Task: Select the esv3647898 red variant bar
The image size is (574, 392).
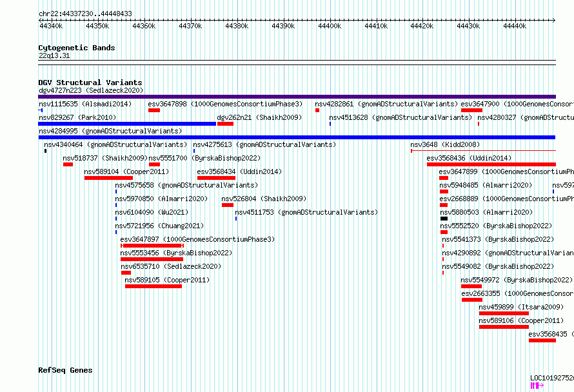Action: coord(154,110)
